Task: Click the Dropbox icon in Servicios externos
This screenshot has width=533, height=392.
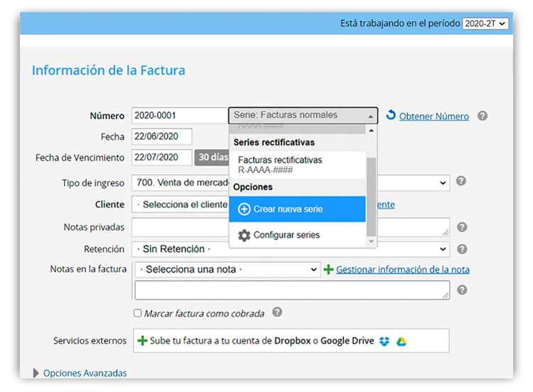Action: (x=384, y=341)
